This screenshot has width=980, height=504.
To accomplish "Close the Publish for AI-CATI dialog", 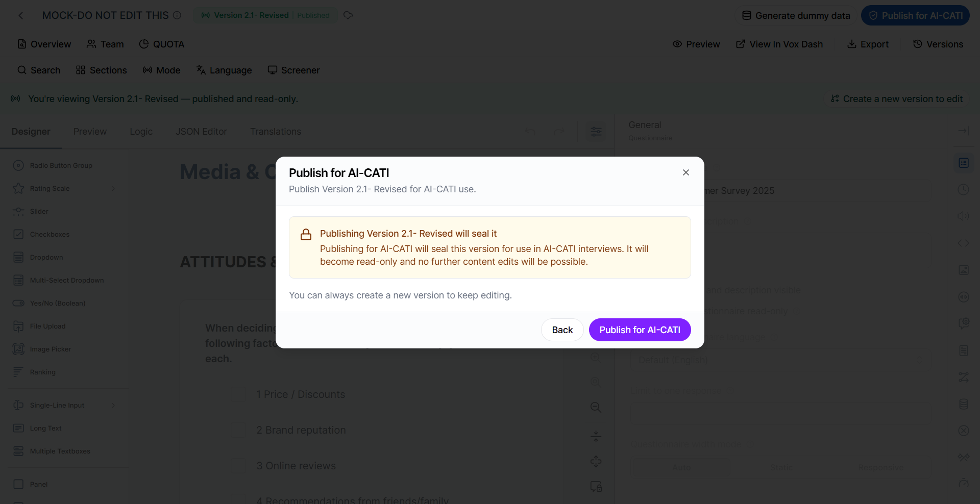I will coord(686,172).
